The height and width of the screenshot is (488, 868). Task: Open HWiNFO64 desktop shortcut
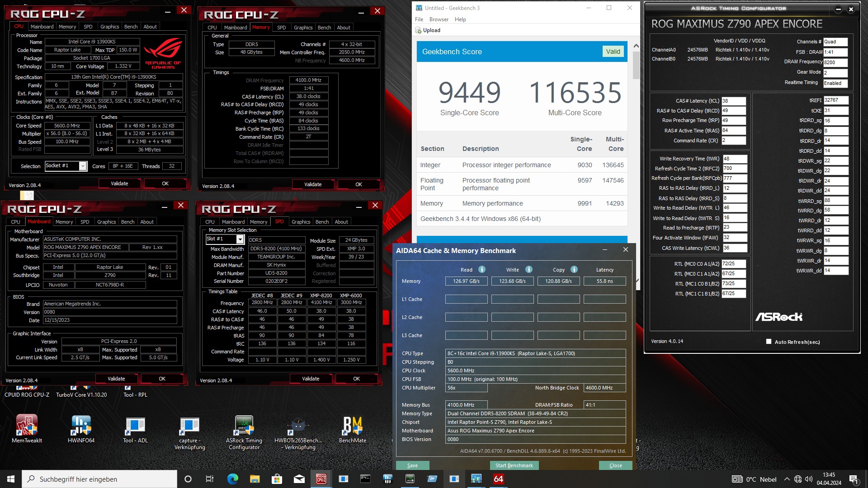coord(81,429)
